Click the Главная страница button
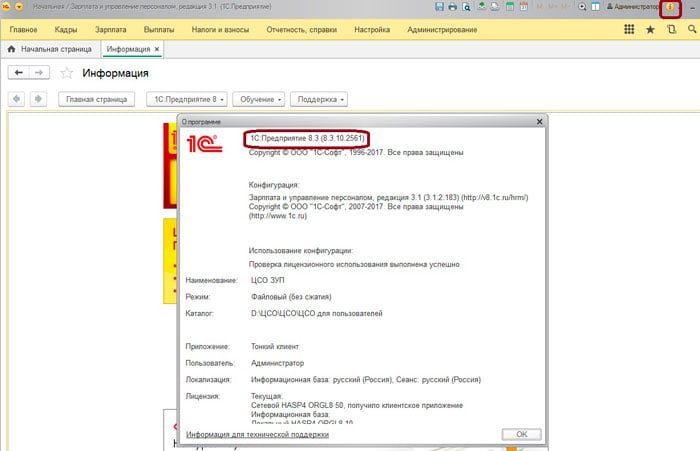 tap(96, 100)
